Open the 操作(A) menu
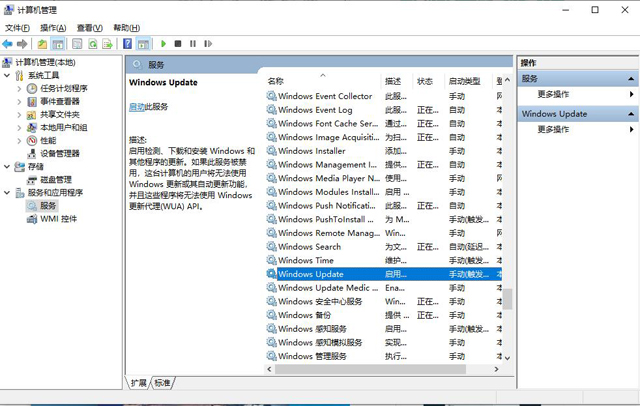640x406 pixels. pos(53,28)
